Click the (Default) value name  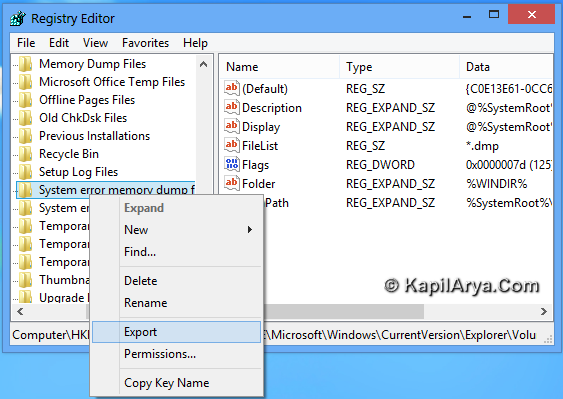[x=265, y=89]
